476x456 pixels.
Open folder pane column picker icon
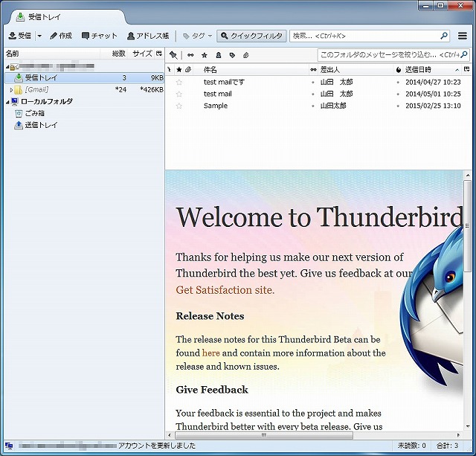pos(159,54)
